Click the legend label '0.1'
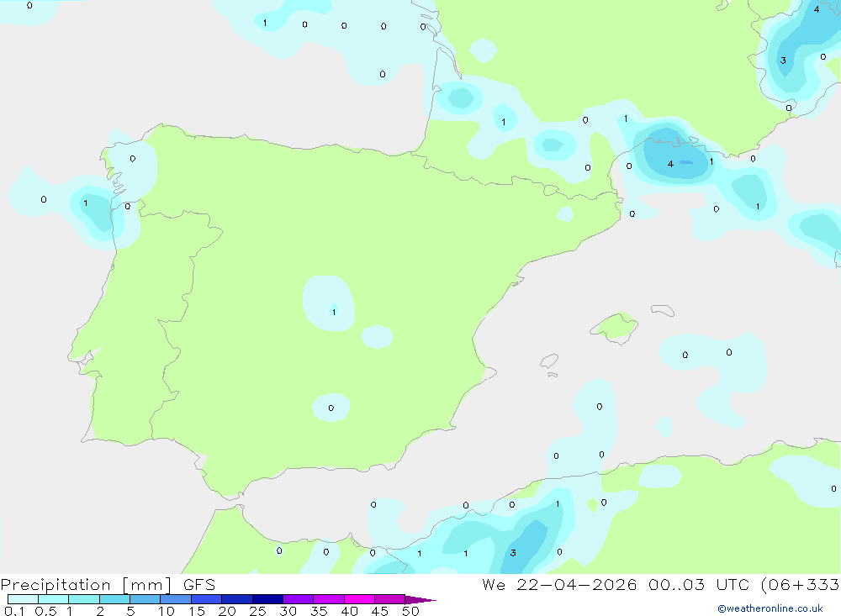The width and height of the screenshot is (841, 616). coord(14,611)
